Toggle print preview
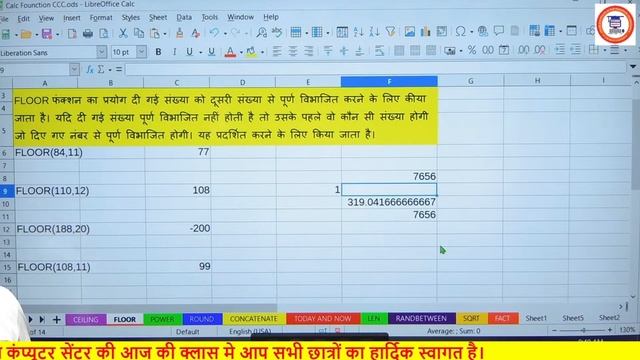The height and width of the screenshot is (360, 640). pyautogui.click(x=104, y=34)
